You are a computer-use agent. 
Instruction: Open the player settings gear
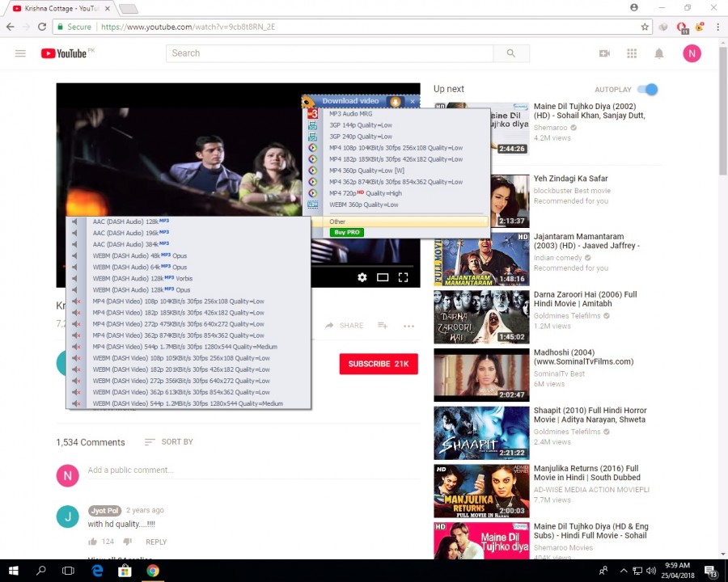(x=362, y=277)
